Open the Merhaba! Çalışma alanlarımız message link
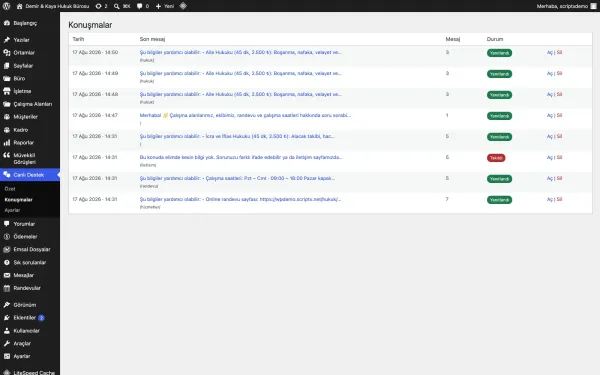Image resolution: width=600 pixels, height=375 pixels. point(245,115)
